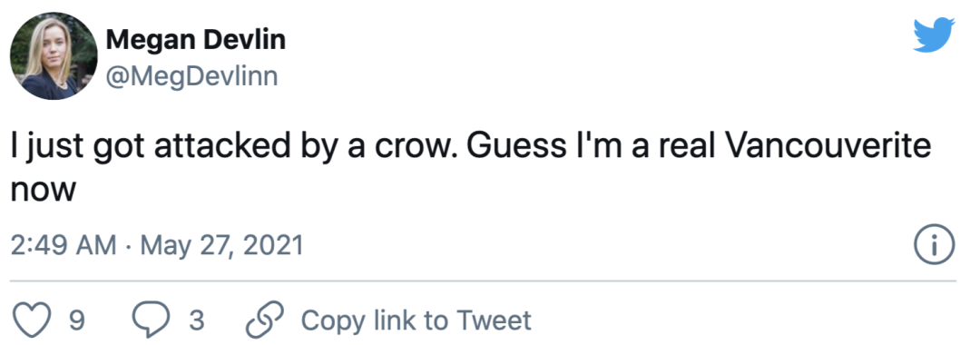Open the circled info icon
Viewport: 980px width, 345px height.
tap(935, 246)
